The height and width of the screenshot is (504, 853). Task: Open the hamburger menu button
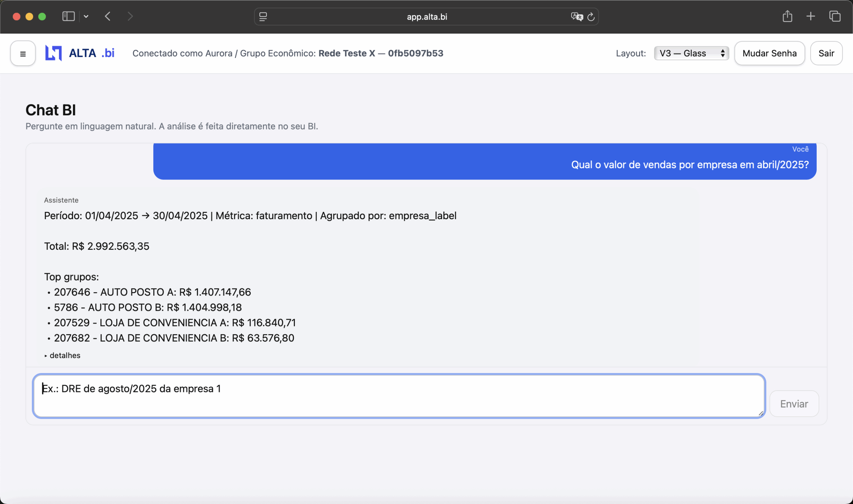pos(23,53)
